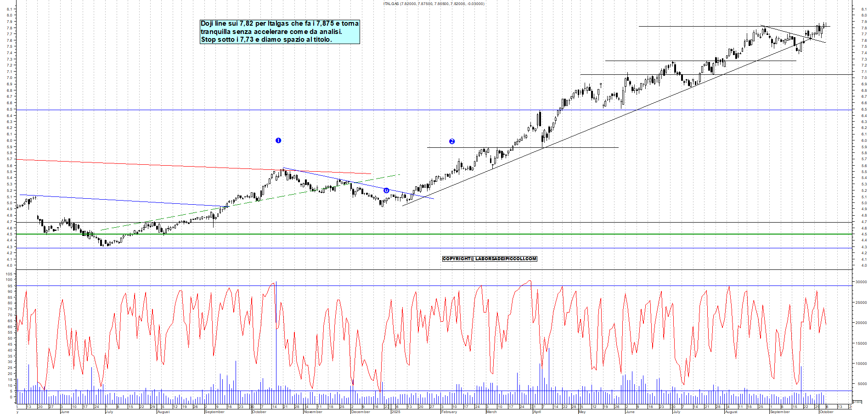868x414 pixels.
Task: Click the May label on the time axis
Action: [582, 412]
